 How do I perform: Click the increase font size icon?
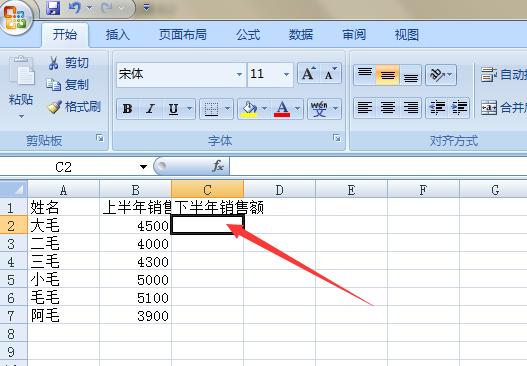309,73
